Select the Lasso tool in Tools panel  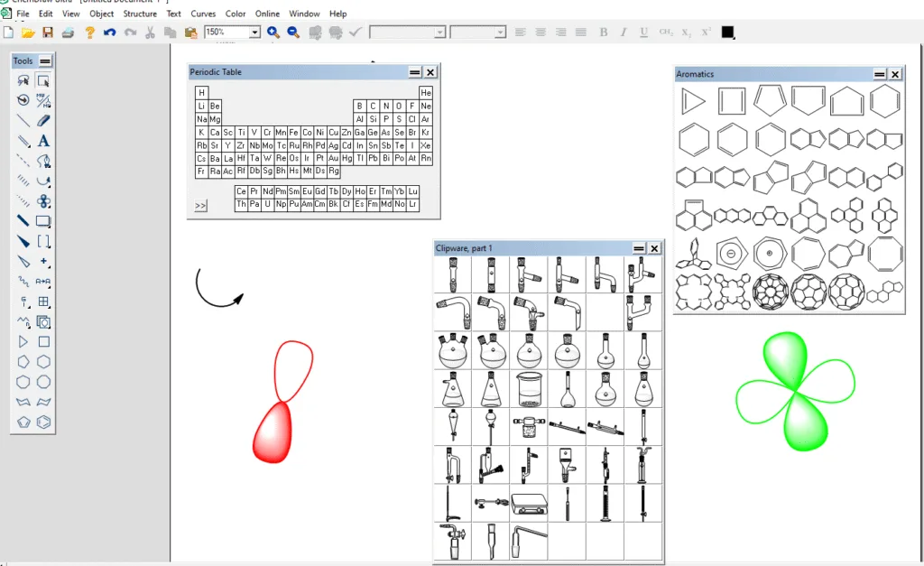click(23, 80)
